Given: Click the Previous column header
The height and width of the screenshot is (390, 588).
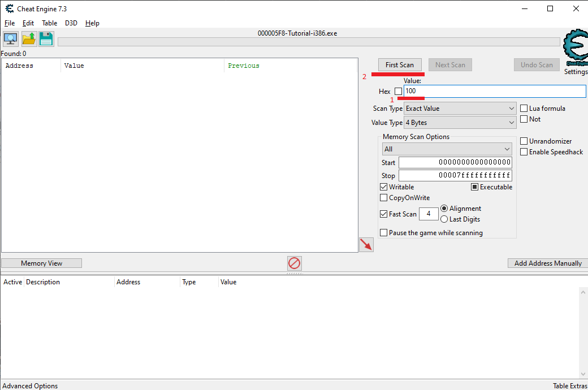Looking at the screenshot, I should point(291,66).
